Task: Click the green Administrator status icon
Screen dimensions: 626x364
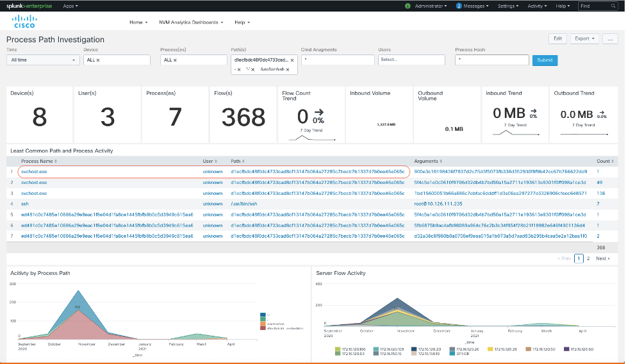Action: (408, 6)
